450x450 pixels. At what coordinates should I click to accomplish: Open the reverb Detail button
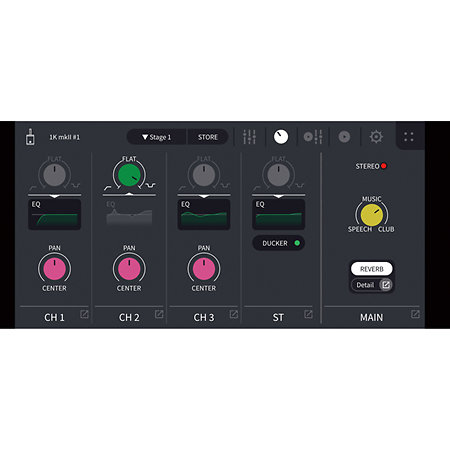(372, 285)
